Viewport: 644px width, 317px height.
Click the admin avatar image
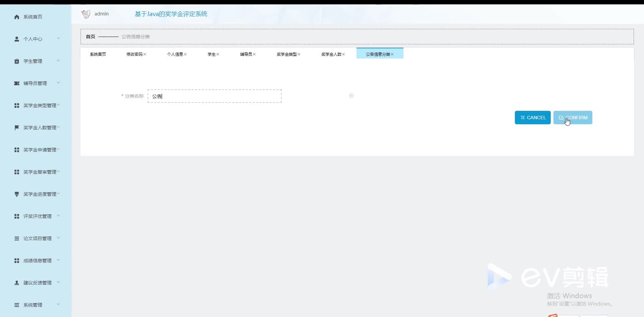86,14
